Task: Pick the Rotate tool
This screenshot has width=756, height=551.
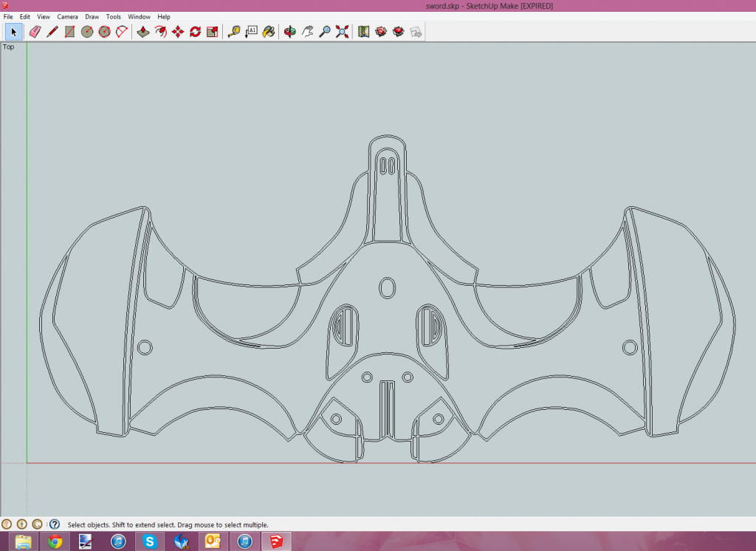Action: (x=195, y=32)
